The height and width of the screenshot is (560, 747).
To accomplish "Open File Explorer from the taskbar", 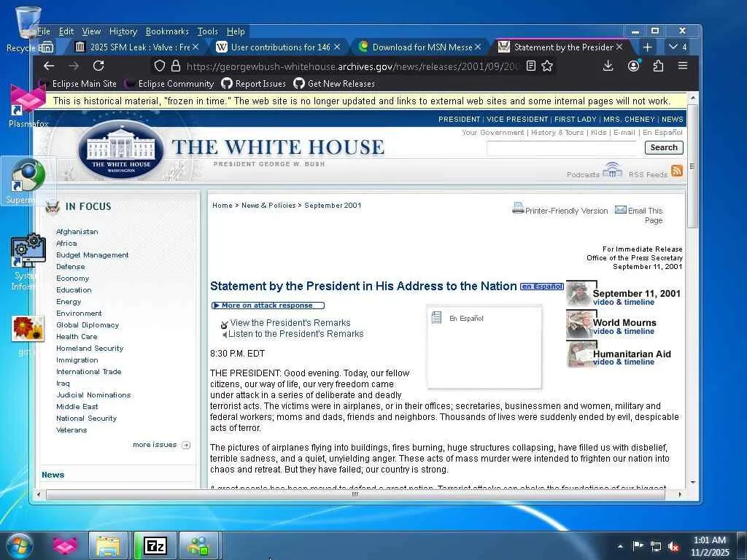I will pyautogui.click(x=109, y=545).
